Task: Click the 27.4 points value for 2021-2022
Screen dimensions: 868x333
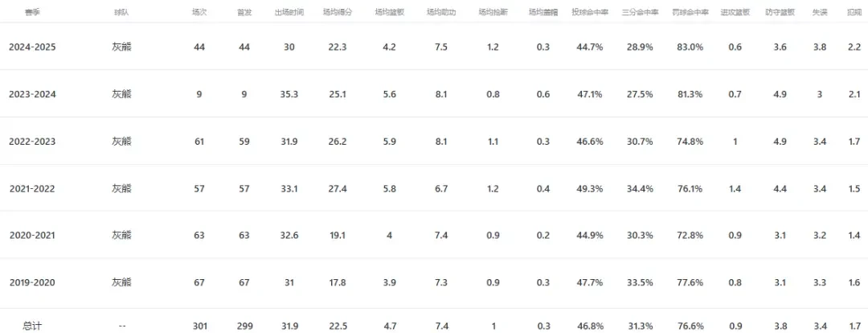Action: [x=337, y=188]
